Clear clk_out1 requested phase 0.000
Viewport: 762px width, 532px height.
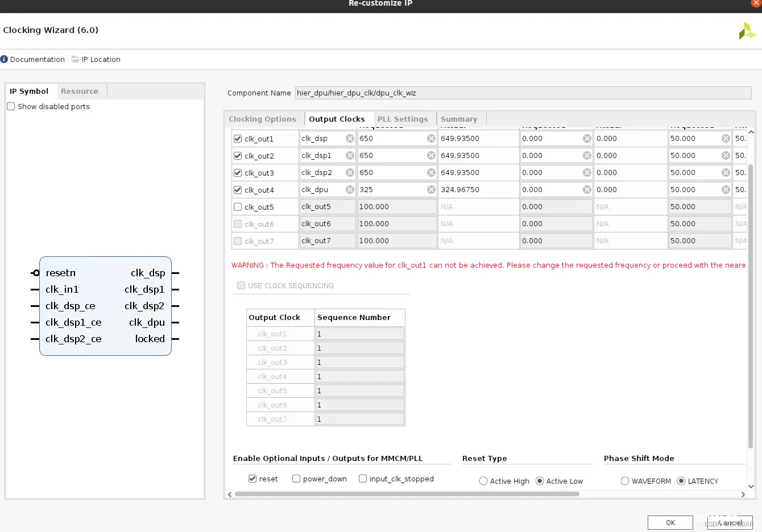tap(587, 139)
